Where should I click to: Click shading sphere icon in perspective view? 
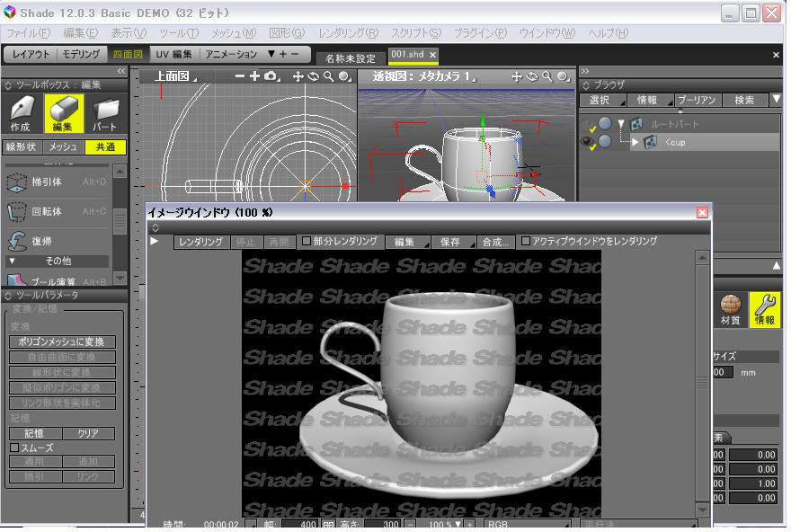point(563,76)
